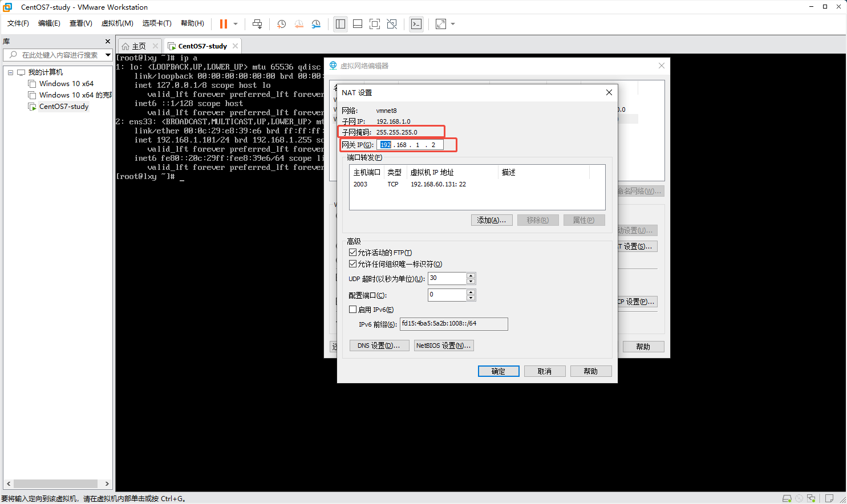Click the DNS 设置(D)... button
The height and width of the screenshot is (504, 847).
379,346
